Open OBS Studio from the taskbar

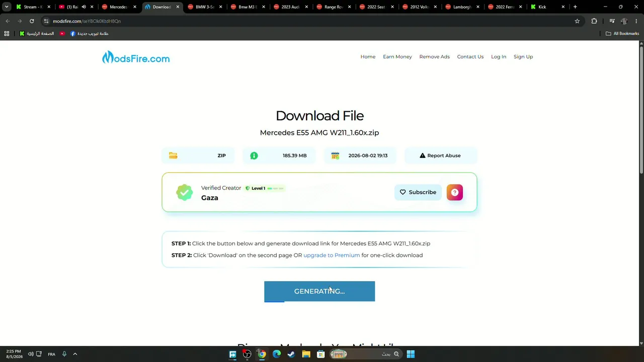click(247, 354)
